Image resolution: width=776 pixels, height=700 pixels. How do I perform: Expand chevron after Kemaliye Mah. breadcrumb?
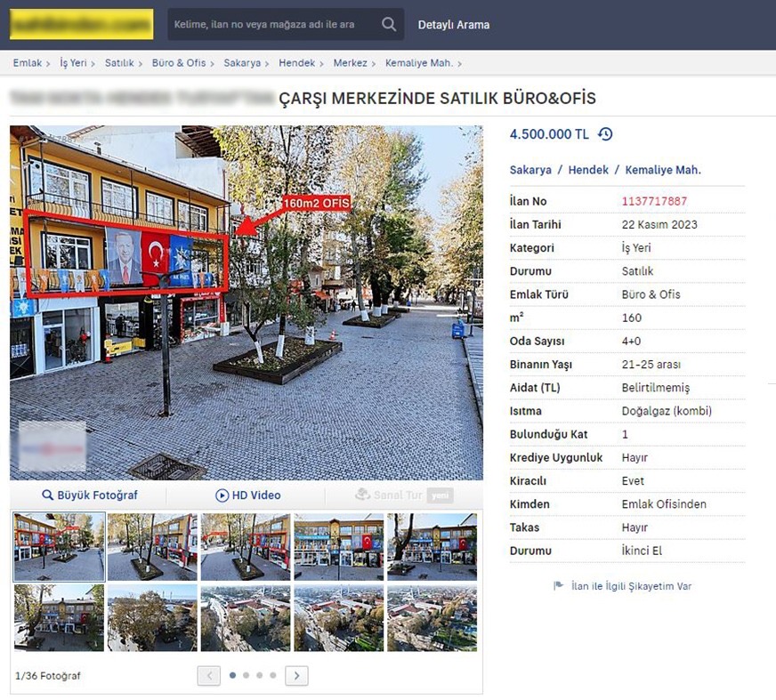(459, 63)
